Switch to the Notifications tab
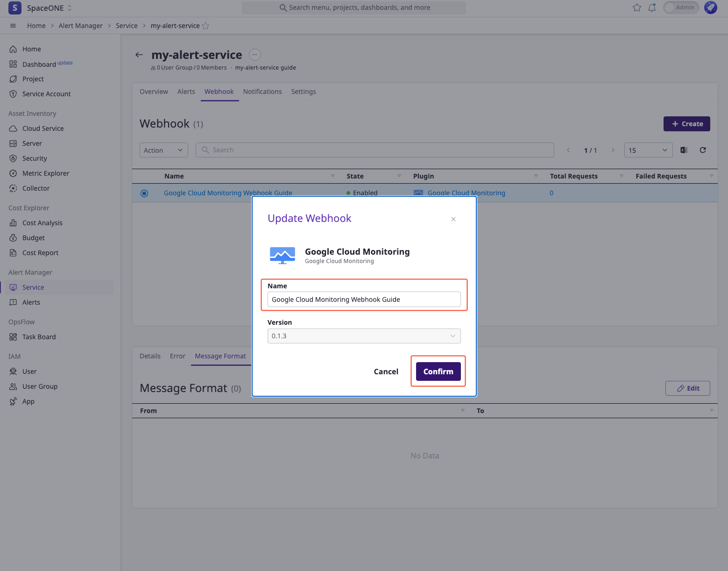 pos(262,92)
